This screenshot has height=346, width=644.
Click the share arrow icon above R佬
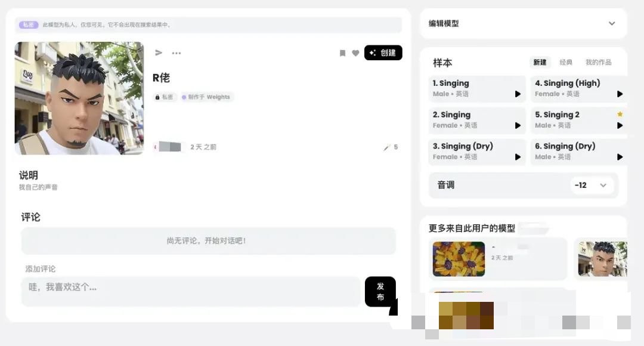coord(159,52)
